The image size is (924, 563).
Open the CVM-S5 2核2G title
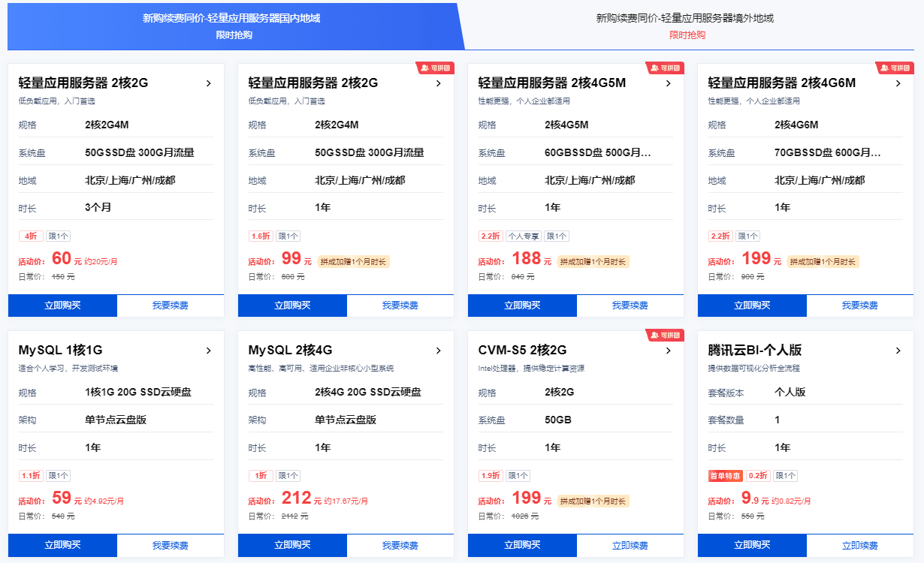522,350
